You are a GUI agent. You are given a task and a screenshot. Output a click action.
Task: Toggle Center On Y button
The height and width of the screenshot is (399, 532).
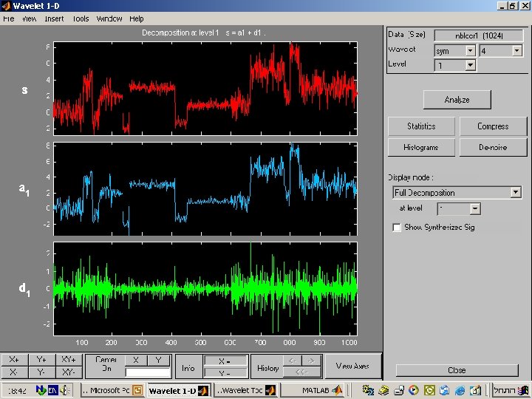coord(159,360)
